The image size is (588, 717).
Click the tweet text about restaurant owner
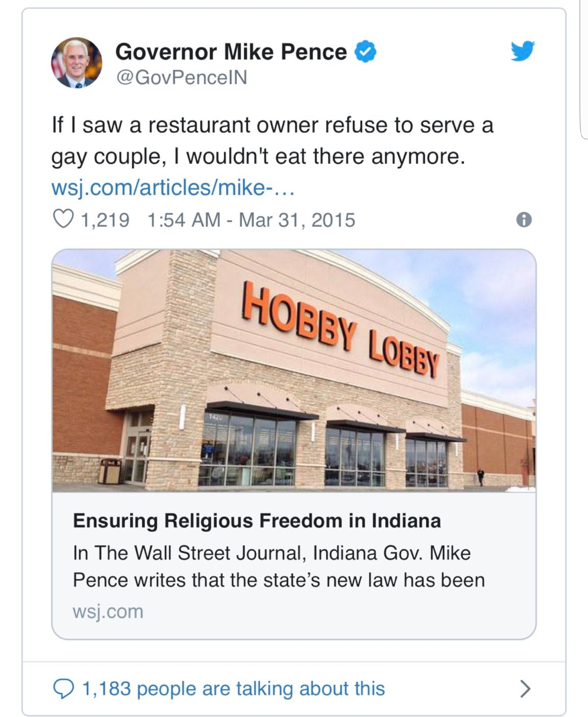click(272, 141)
